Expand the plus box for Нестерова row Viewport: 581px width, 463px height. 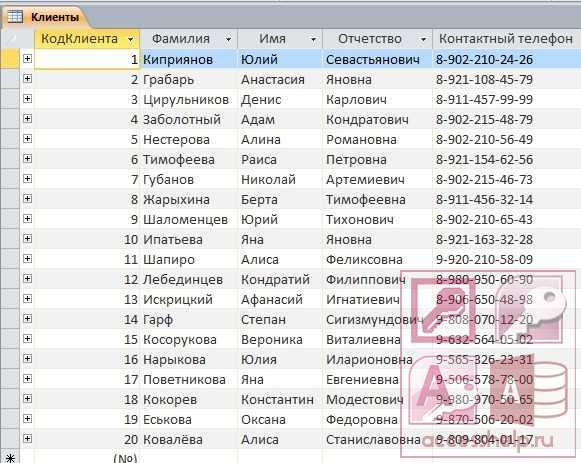[27, 139]
